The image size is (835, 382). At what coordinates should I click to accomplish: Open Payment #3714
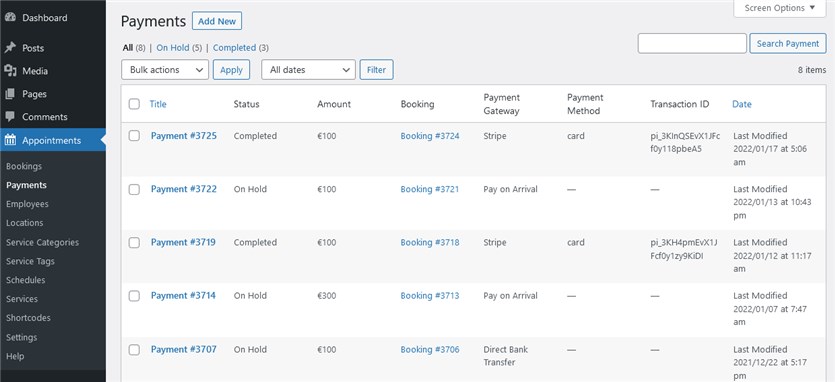pyautogui.click(x=183, y=296)
